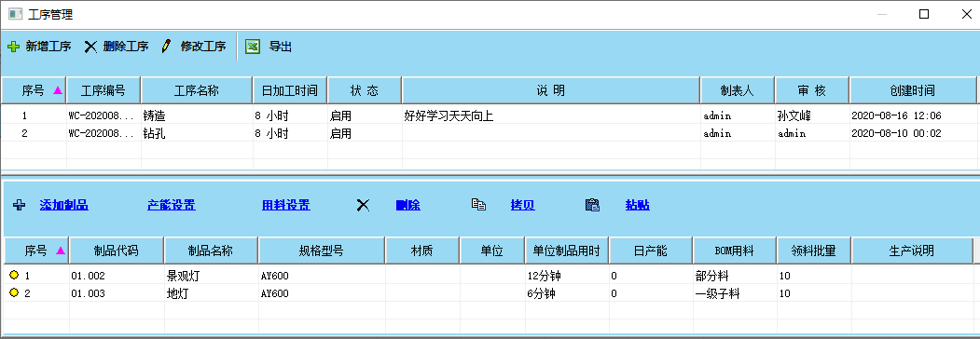Screen dimensions: 980x339
Task: Click yellow status dot of row 地灯
Action: coord(14,292)
